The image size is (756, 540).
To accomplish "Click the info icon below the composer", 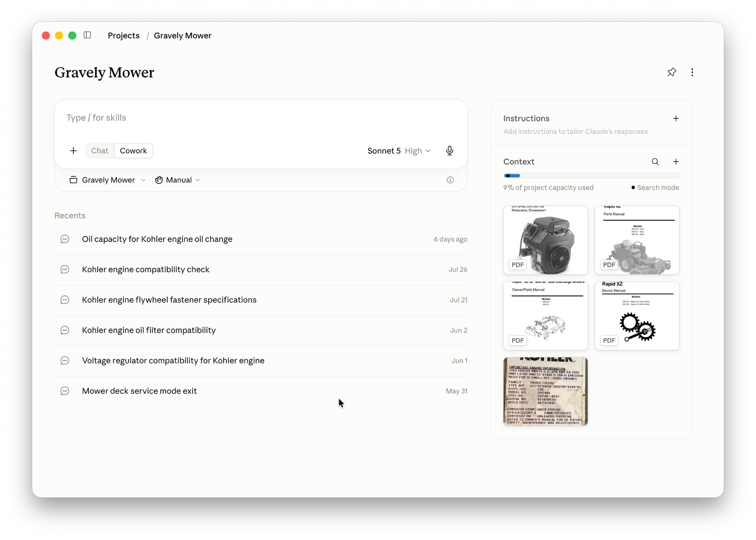I will (x=450, y=180).
